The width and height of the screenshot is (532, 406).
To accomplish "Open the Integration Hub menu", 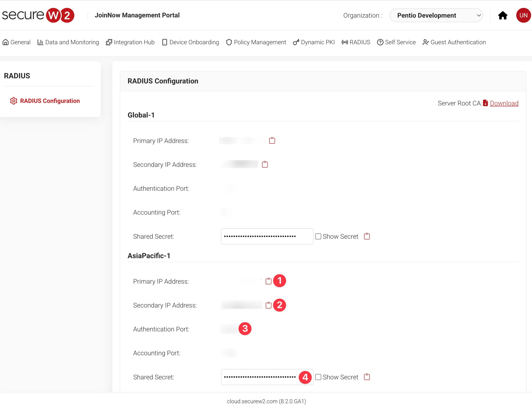I will tap(130, 42).
